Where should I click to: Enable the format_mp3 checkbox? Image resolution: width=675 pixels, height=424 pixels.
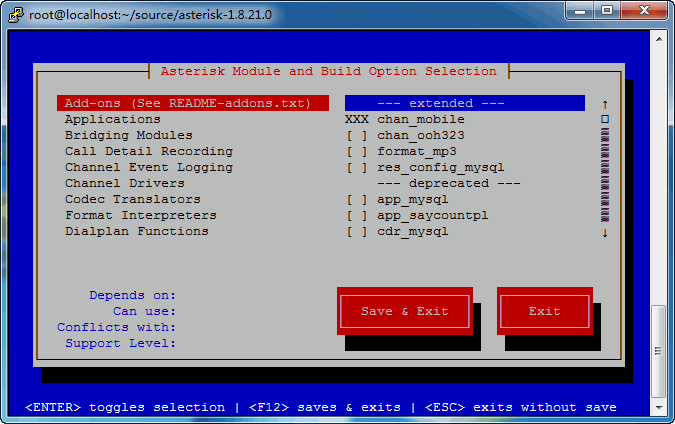[357, 152]
